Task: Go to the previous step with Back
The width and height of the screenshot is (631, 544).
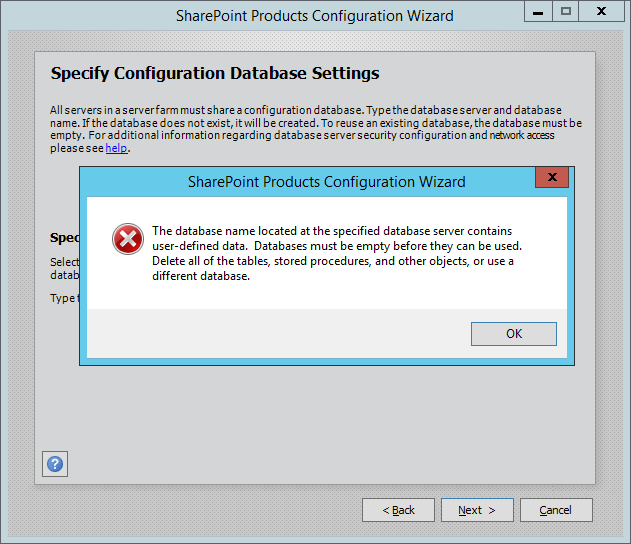Action: pyautogui.click(x=398, y=510)
